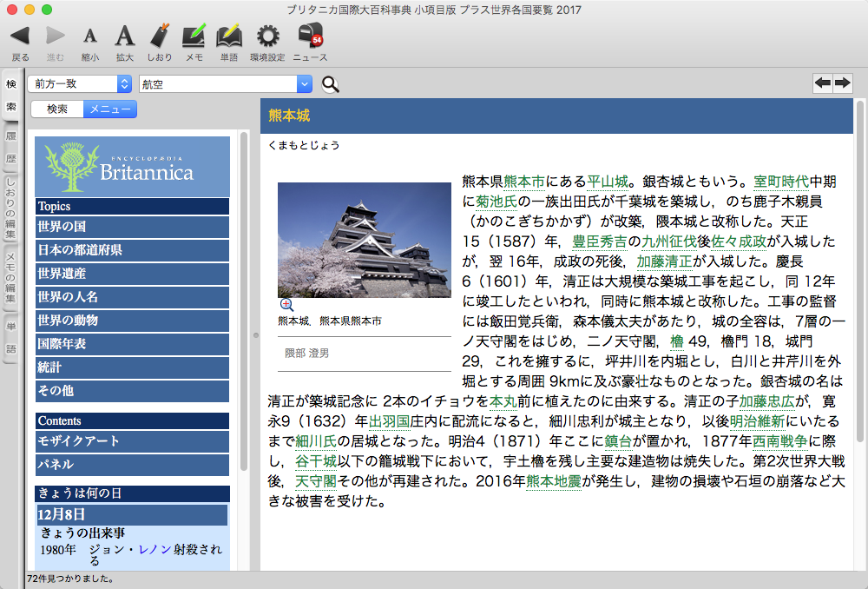Click the 縮小 shrink text icon
This screenshot has width=868, height=589.
89,36
